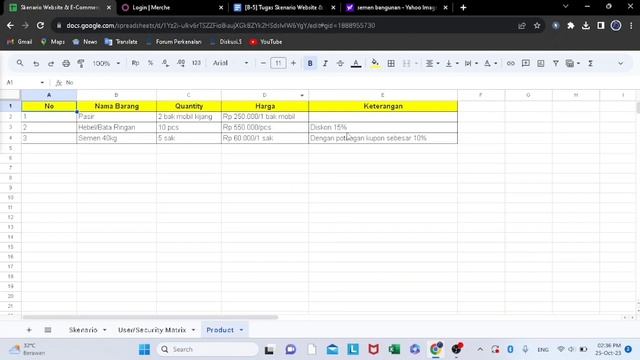Increase decimal places

coord(181,63)
